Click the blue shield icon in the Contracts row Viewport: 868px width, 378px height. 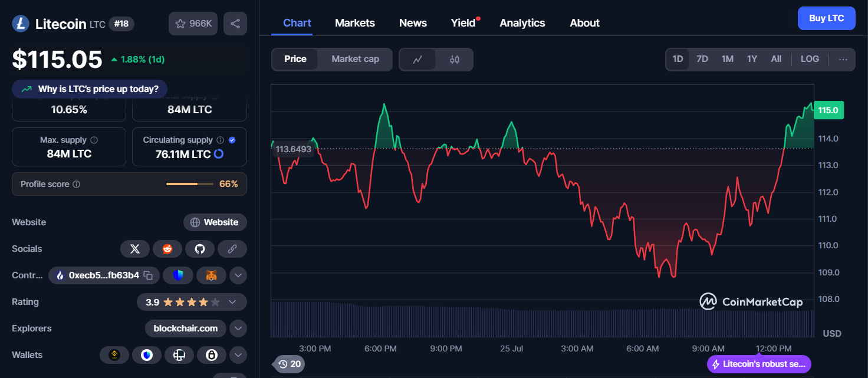click(177, 275)
